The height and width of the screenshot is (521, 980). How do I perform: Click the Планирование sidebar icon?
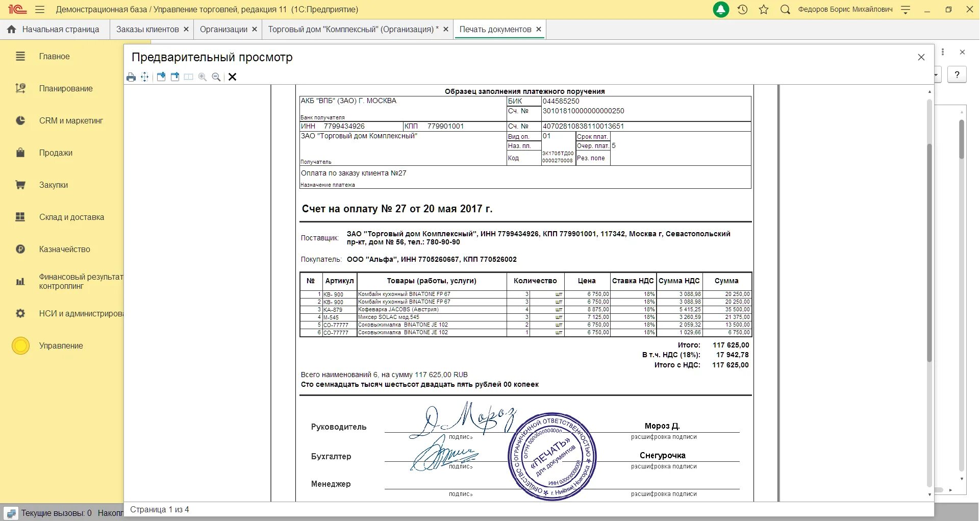[x=20, y=89]
